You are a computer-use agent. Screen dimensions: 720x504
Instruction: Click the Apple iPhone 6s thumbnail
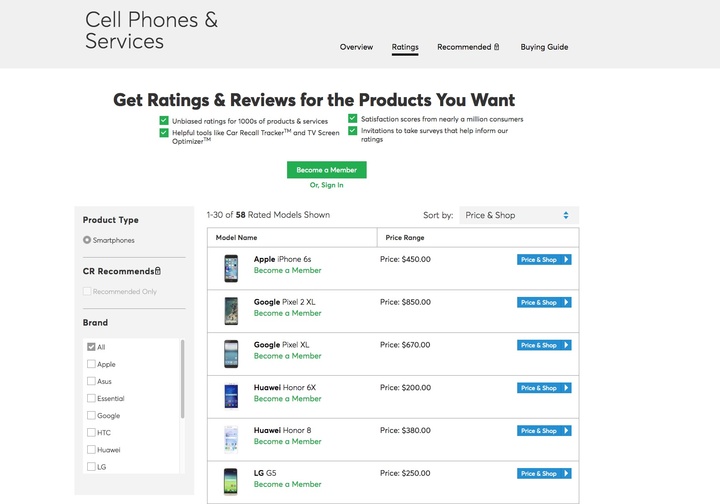pyautogui.click(x=231, y=269)
